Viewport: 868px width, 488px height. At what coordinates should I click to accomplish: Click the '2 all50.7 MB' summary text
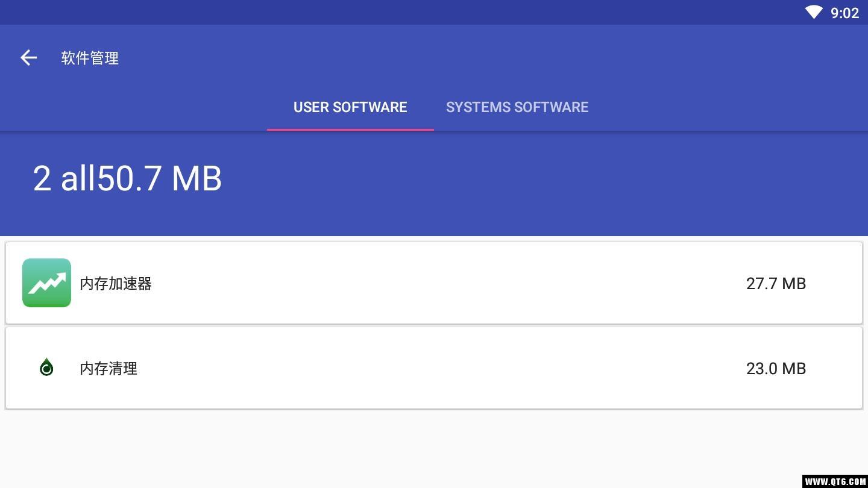127,178
